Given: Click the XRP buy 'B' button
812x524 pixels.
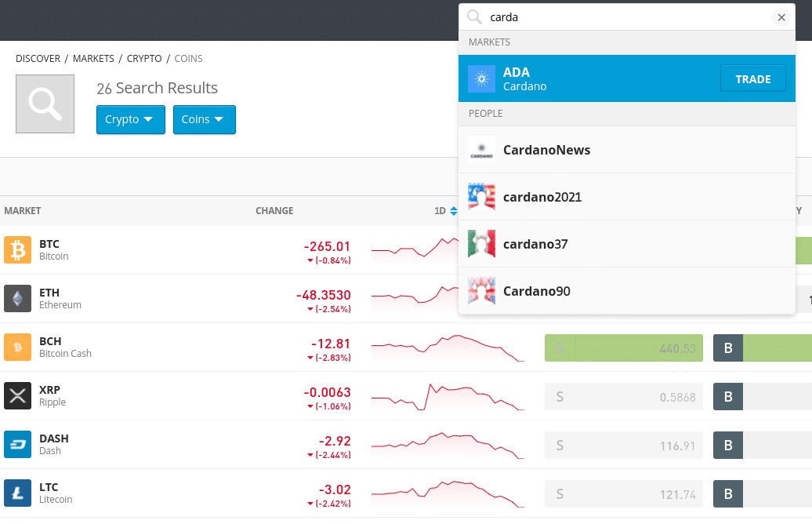Looking at the screenshot, I should point(728,396).
